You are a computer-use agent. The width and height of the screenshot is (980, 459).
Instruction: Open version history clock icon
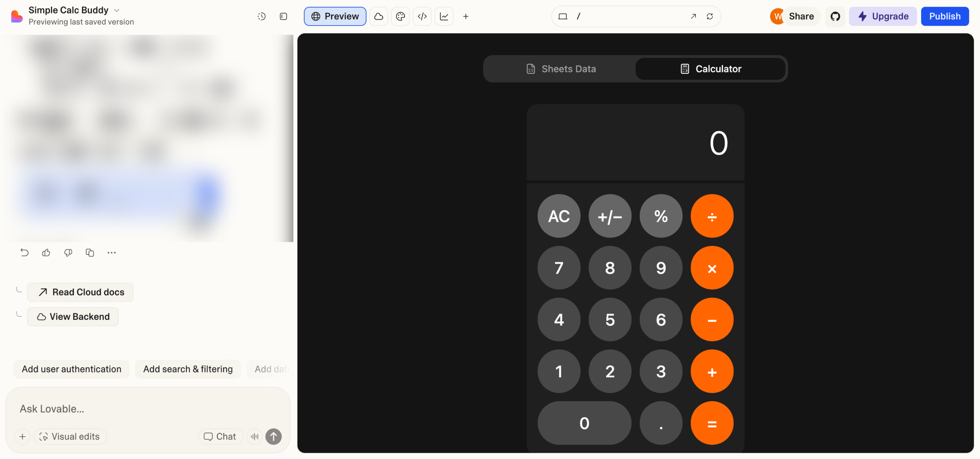(261, 16)
